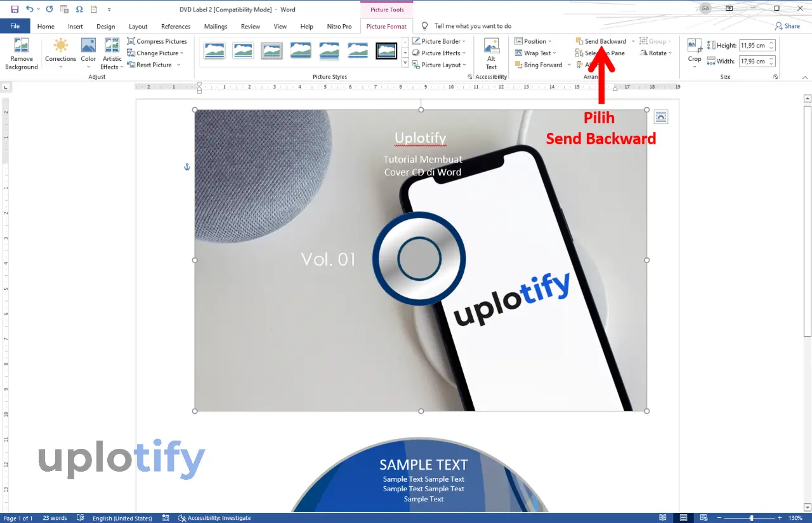Click the ruler tab selector icon
Image resolution: width=812 pixels, height=523 pixels.
pyautogui.click(x=6, y=87)
